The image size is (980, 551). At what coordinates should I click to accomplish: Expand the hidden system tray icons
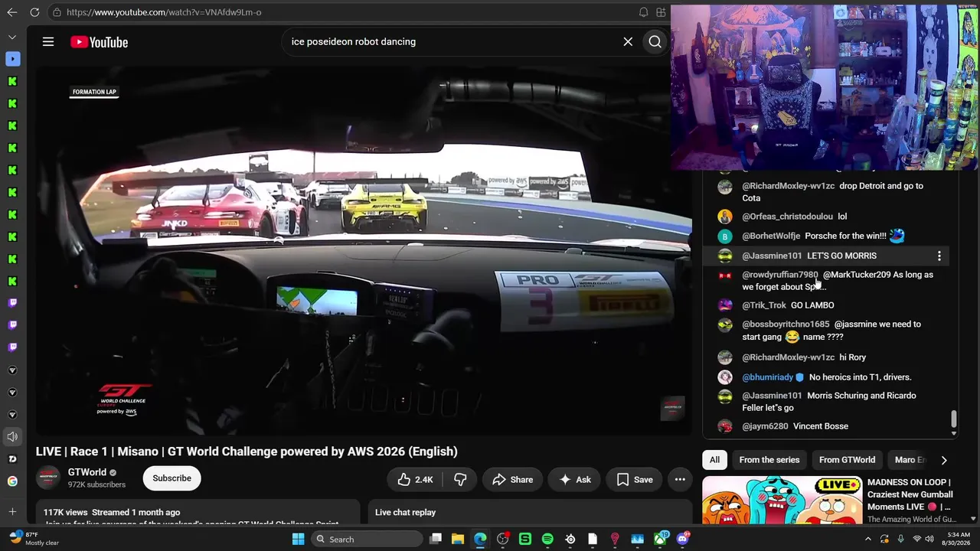tap(867, 540)
